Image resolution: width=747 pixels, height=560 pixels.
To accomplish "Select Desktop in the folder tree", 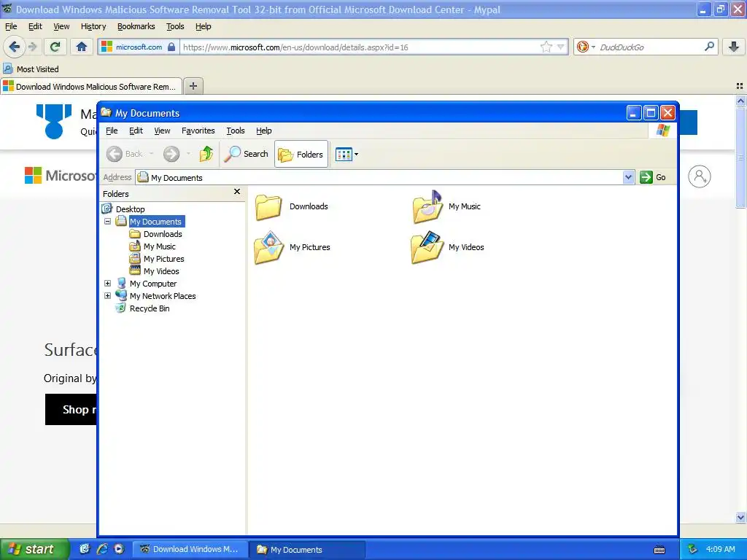I will point(130,209).
